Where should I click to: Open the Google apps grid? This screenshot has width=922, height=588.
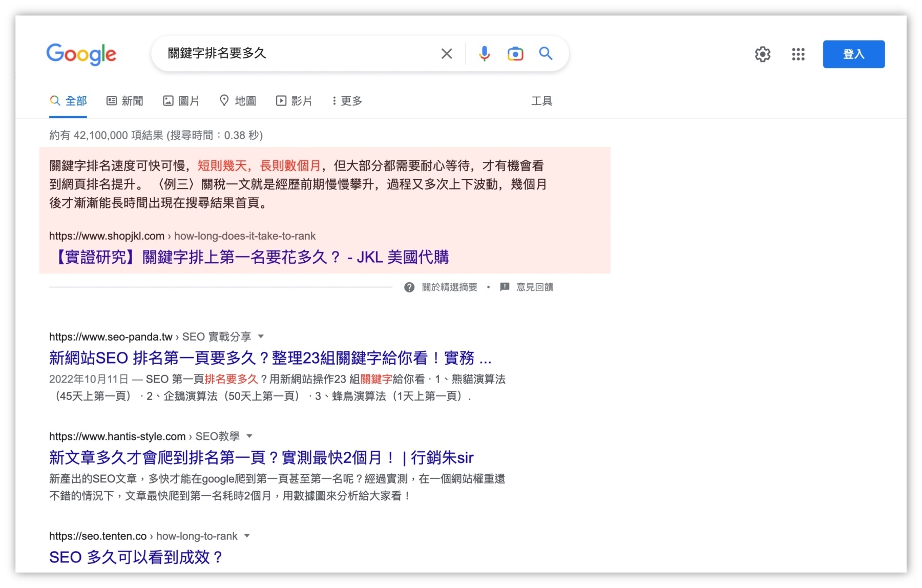[x=798, y=54]
